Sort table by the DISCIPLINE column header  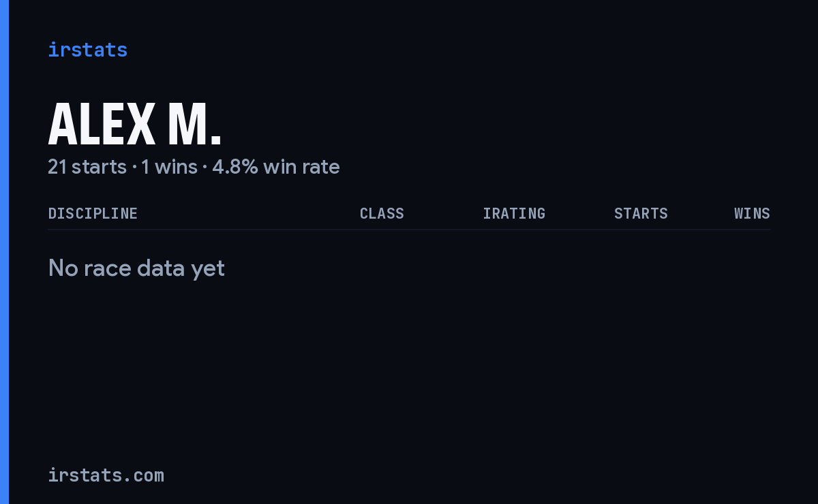click(93, 213)
